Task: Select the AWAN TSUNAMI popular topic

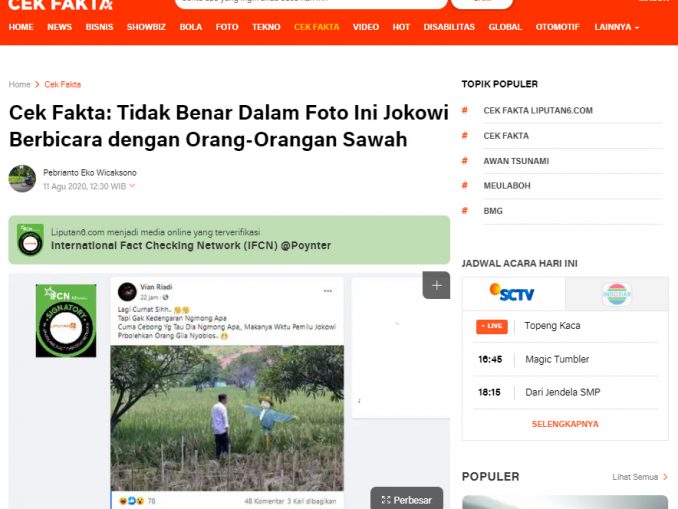Action: [516, 161]
